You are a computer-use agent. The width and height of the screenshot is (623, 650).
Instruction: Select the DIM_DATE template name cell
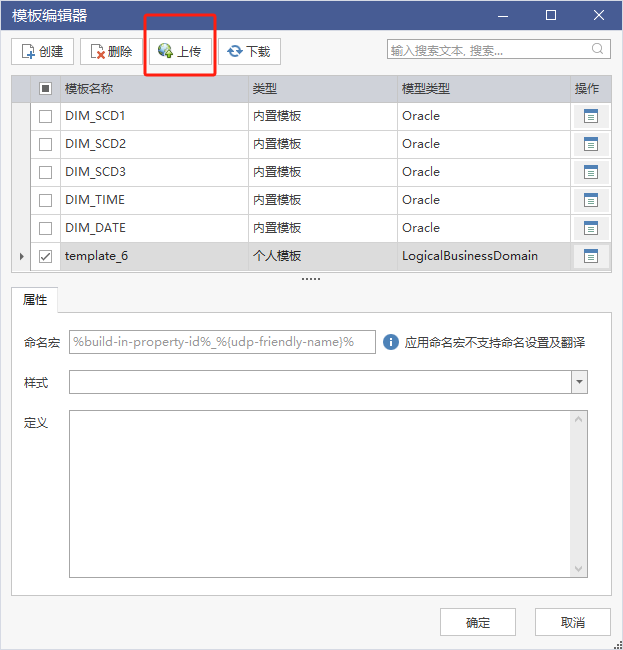[154, 228]
